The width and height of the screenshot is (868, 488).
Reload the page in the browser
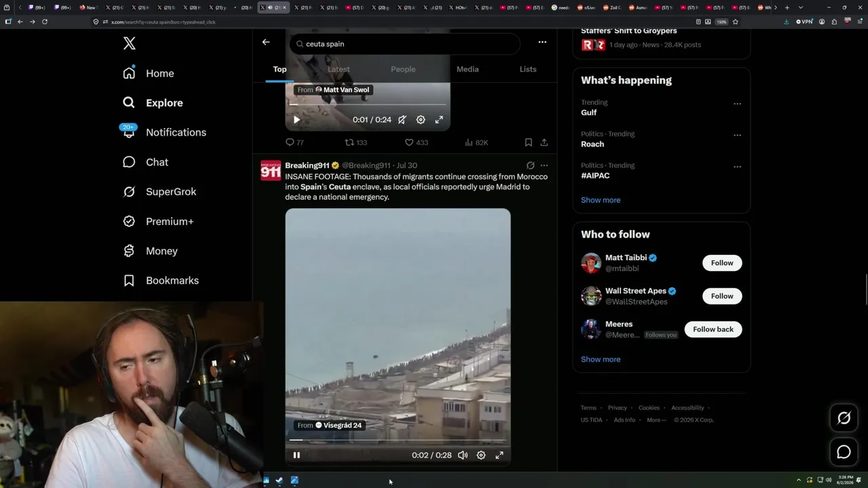pos(45,22)
